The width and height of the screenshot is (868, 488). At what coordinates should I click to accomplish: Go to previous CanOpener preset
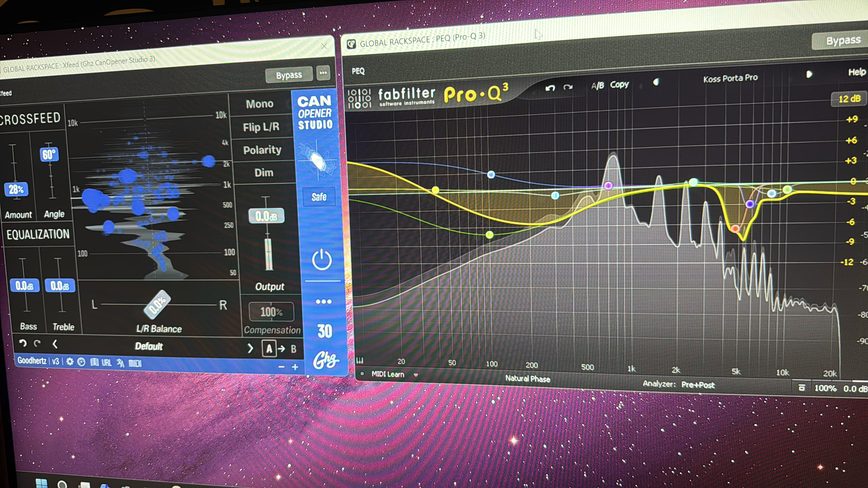(55, 344)
